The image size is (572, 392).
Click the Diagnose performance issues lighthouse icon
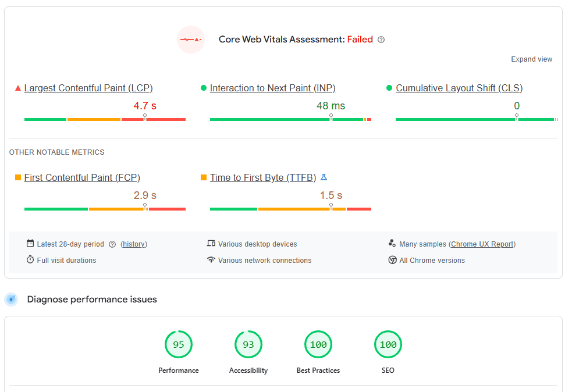(11, 299)
